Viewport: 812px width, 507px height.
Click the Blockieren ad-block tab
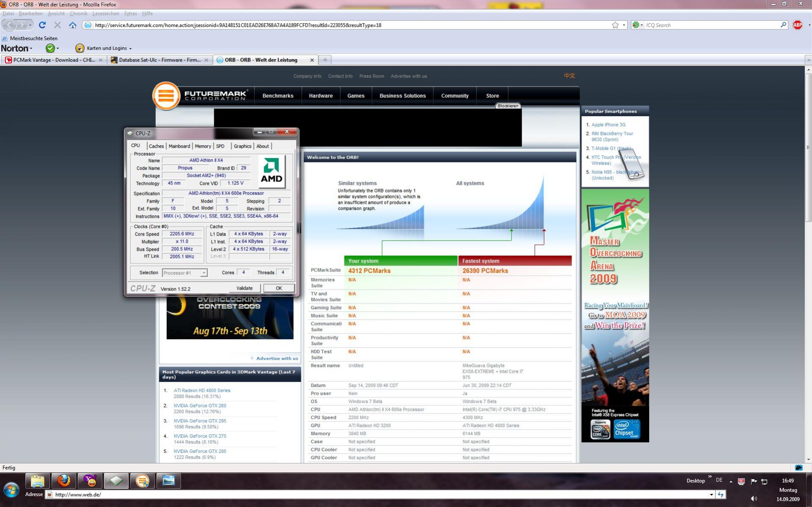508,106
